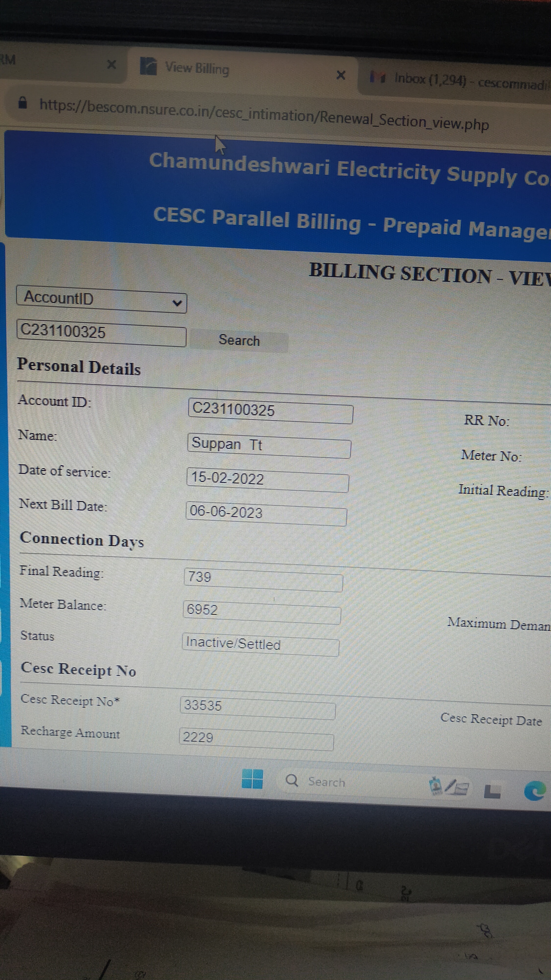Click the Date of service: label

point(65,471)
